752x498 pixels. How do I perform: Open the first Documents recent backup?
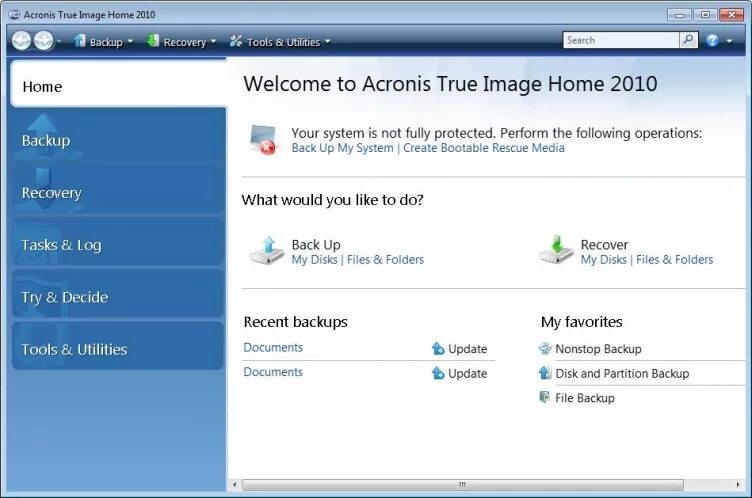click(x=273, y=347)
